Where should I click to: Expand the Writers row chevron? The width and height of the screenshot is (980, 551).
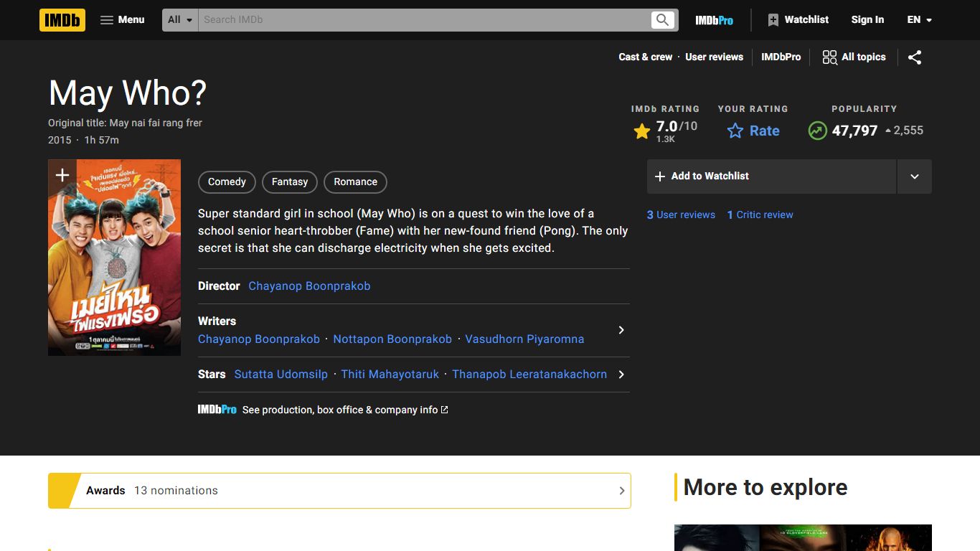coord(621,330)
